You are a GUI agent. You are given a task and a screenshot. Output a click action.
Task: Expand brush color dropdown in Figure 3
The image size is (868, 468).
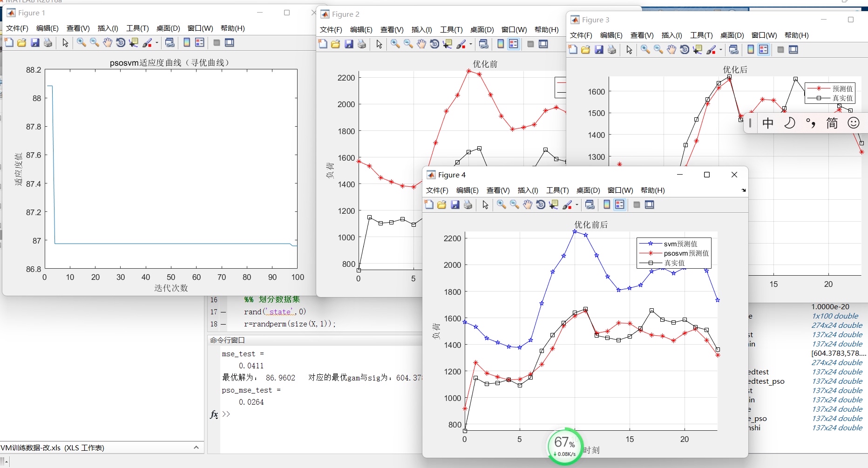[x=721, y=50]
